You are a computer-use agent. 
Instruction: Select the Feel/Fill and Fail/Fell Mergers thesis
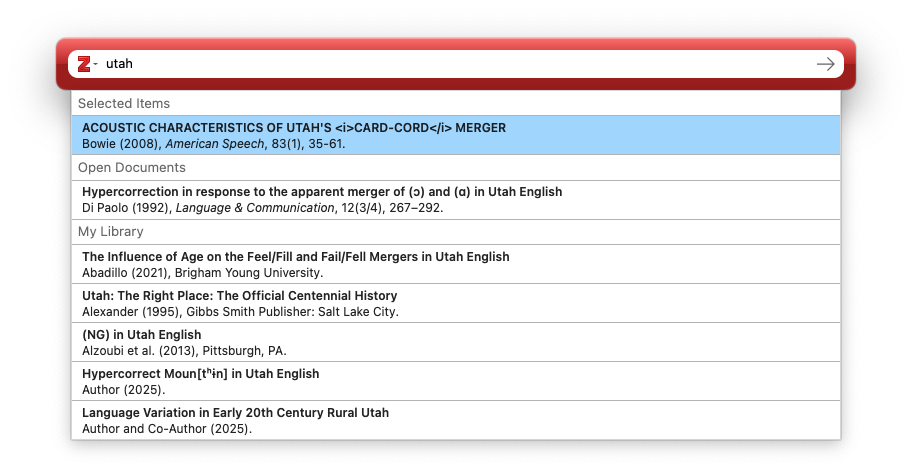pyautogui.click(x=456, y=264)
